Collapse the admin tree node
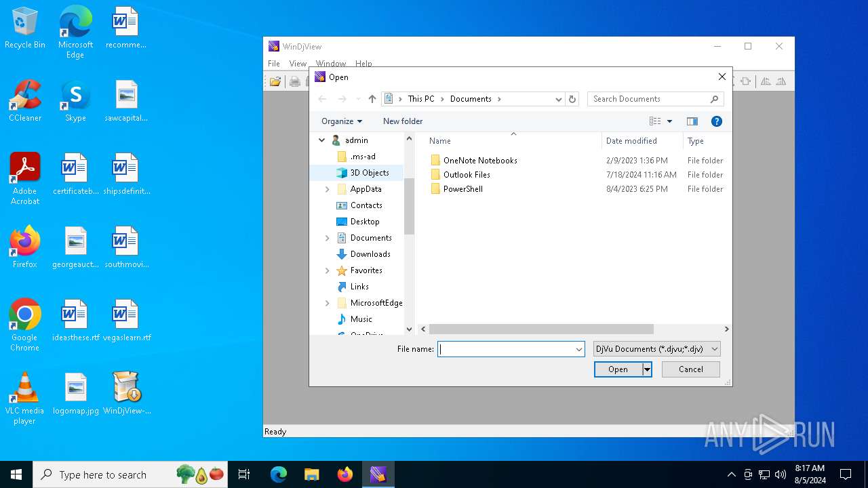 [x=322, y=140]
